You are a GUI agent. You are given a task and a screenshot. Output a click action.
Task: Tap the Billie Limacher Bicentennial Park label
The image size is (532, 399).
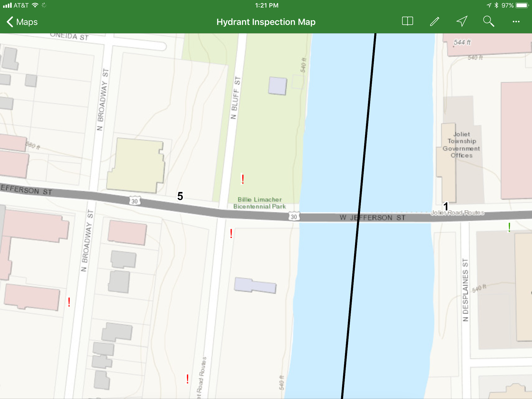(x=259, y=203)
